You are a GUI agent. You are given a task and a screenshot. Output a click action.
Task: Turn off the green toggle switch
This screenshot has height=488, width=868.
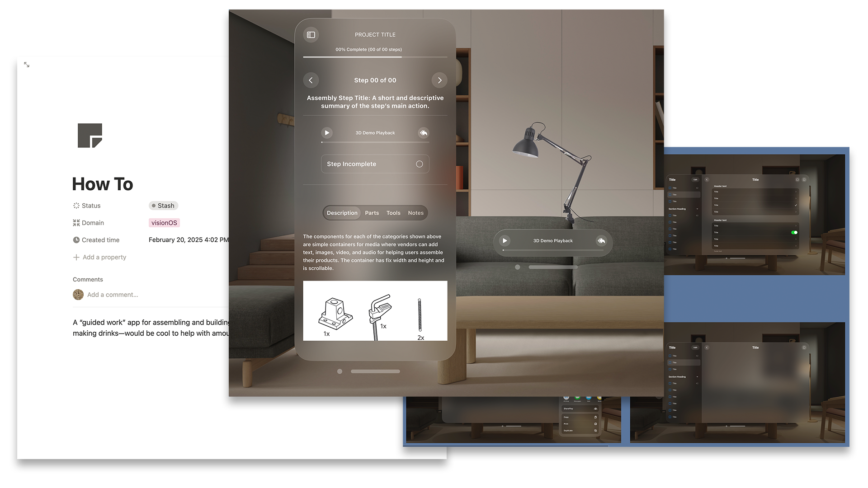coord(794,232)
